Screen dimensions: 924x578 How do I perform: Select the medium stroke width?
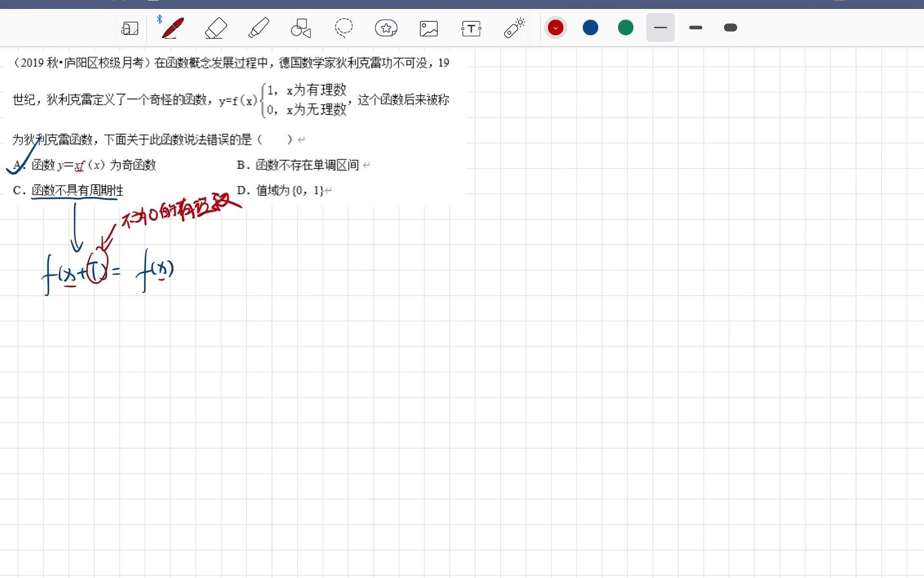tap(696, 27)
